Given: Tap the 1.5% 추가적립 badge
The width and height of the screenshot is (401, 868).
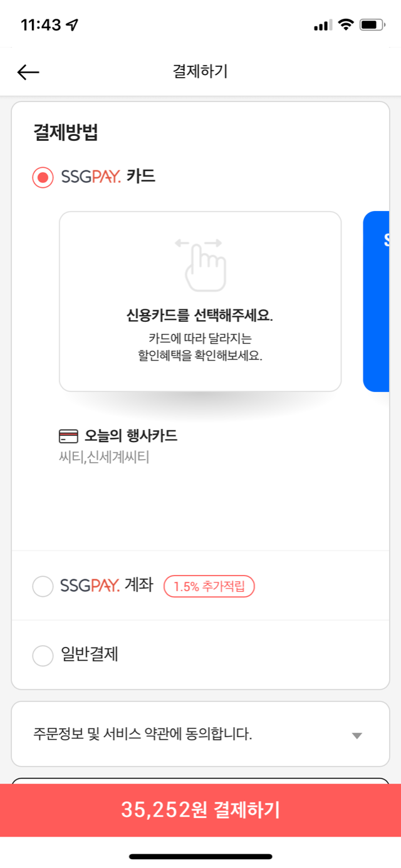Looking at the screenshot, I should tap(209, 587).
